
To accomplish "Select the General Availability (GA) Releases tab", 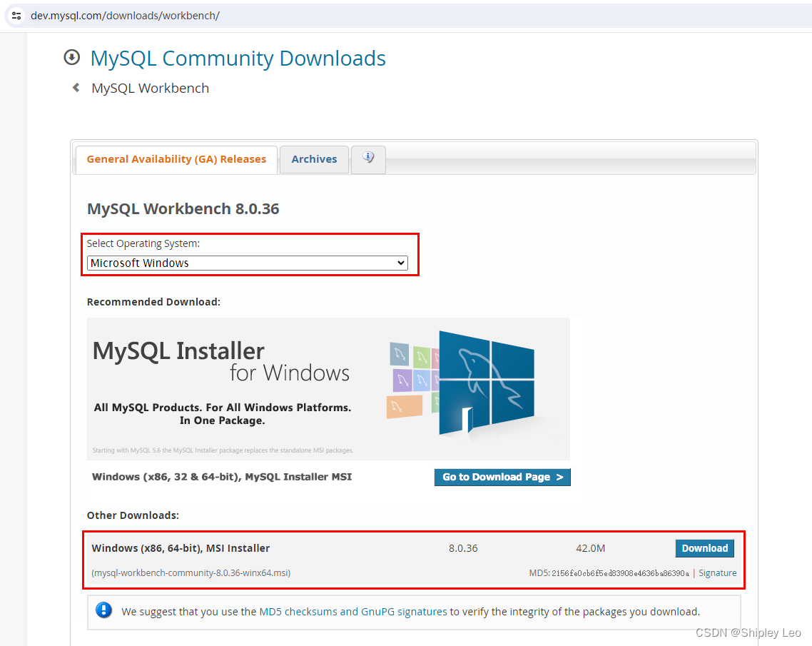I will click(176, 159).
